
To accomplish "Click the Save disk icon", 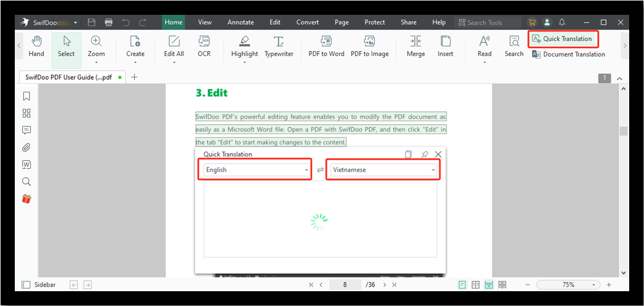I will coord(92,22).
